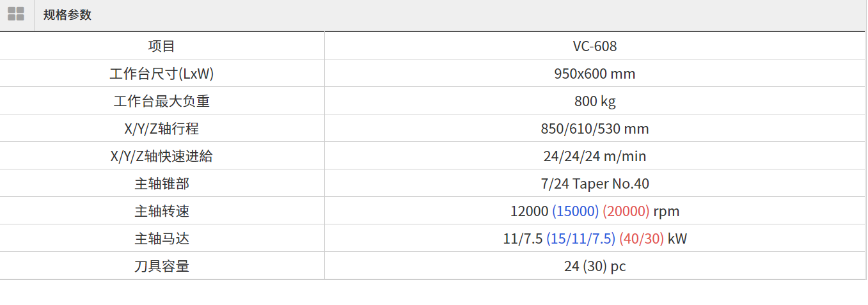Click the red (20000) spindle speed option
The height and width of the screenshot is (305, 868).
point(626,211)
